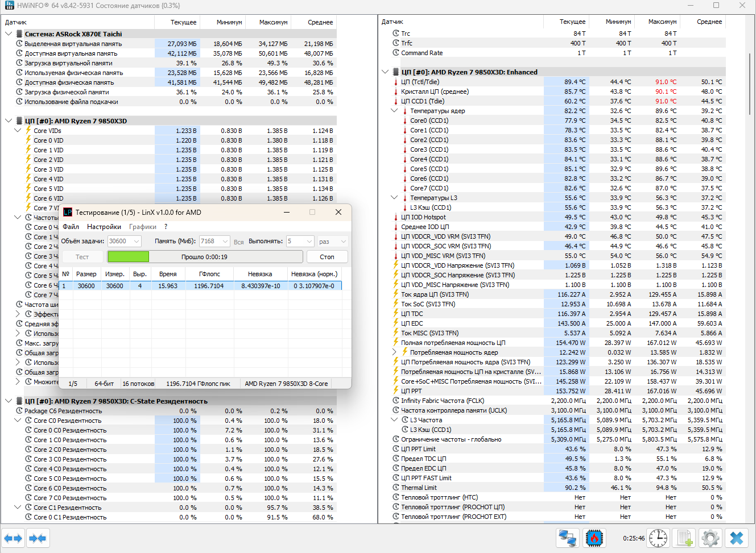Click the blue X close-sensors icon

[737, 538]
